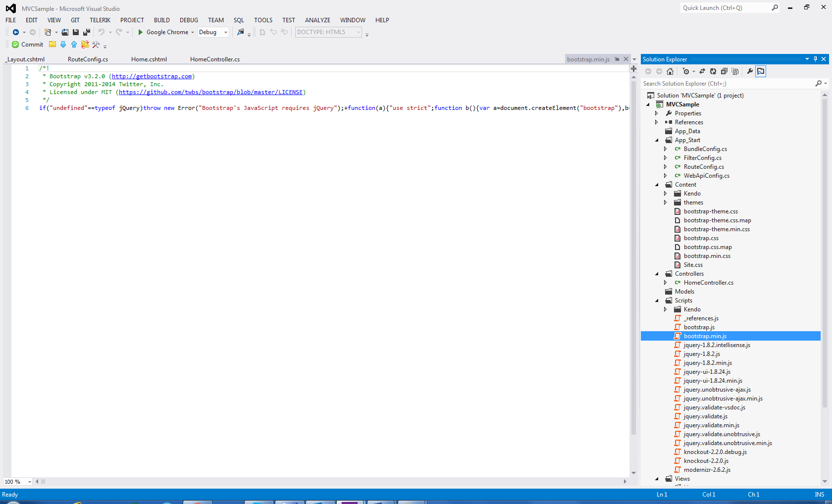832x504 pixels.
Task: Toggle Show All Files in Solution Explorer
Action: [x=735, y=71]
